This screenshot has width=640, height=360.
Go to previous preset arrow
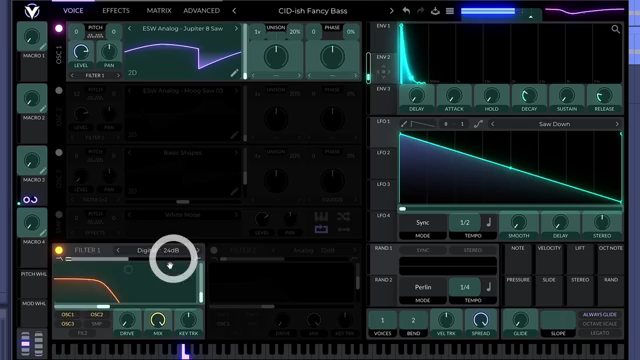[x=234, y=11]
